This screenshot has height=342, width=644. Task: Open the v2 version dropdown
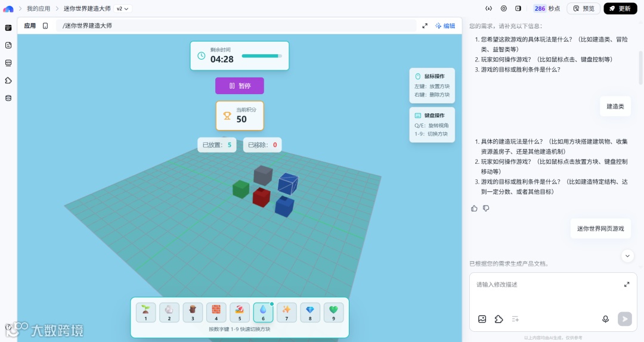click(x=122, y=8)
